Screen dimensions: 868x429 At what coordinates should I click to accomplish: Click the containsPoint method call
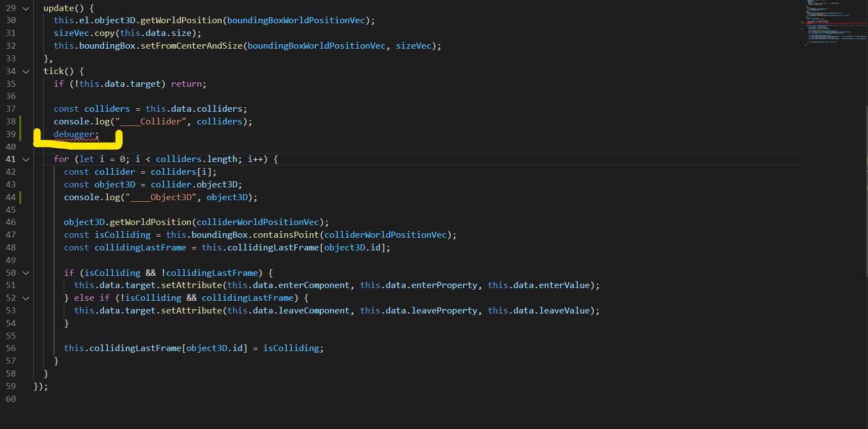click(x=286, y=235)
